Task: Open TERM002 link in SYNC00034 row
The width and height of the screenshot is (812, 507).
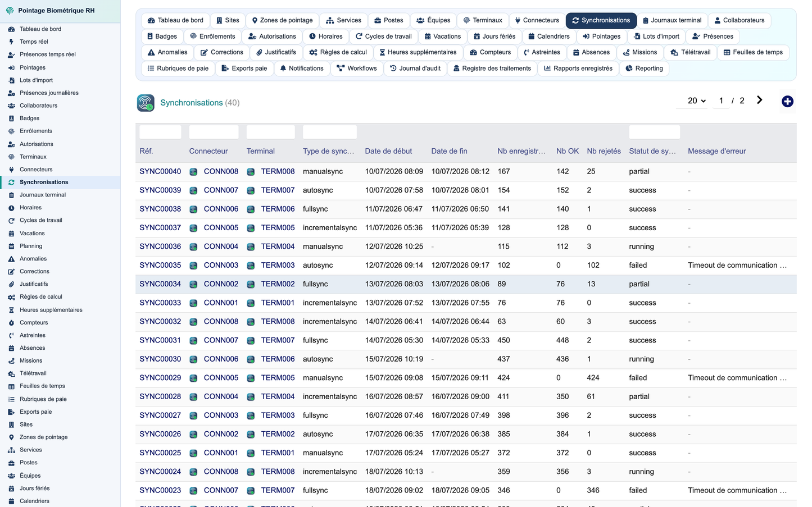Action: pyautogui.click(x=278, y=284)
